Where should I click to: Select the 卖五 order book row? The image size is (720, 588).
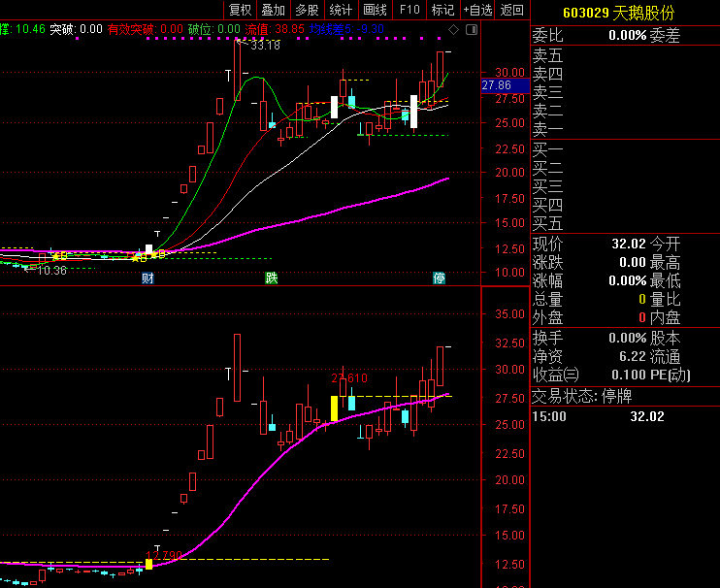tap(625, 56)
